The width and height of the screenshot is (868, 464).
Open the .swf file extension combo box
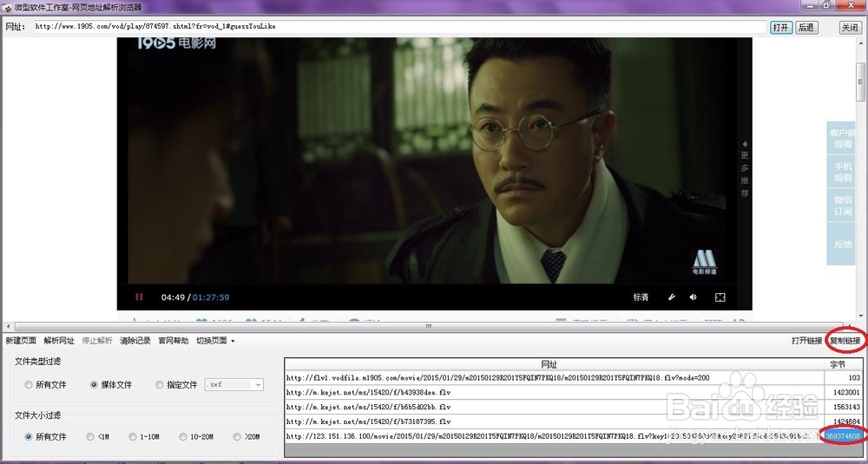coord(234,385)
